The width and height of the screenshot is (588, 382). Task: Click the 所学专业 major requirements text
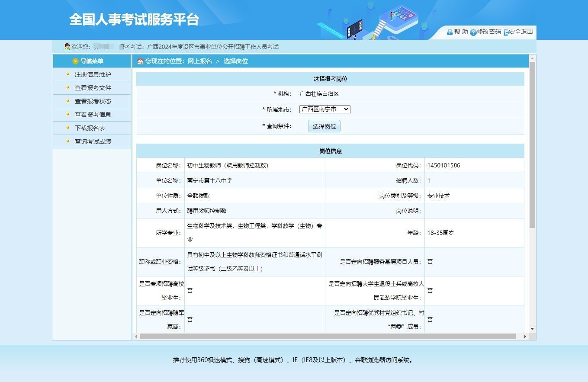coord(254,233)
